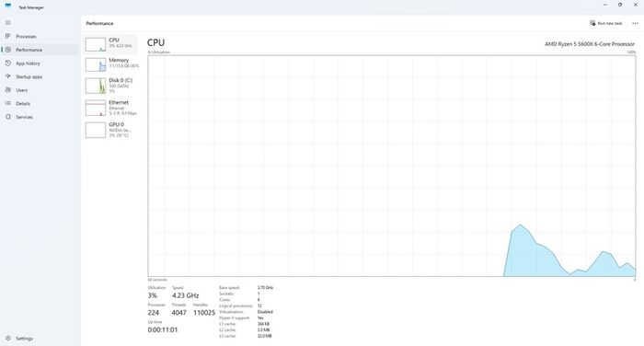Viewport: 644px width, 346px height.
Task: Click the Users icon in sidebar
Action: pos(7,90)
